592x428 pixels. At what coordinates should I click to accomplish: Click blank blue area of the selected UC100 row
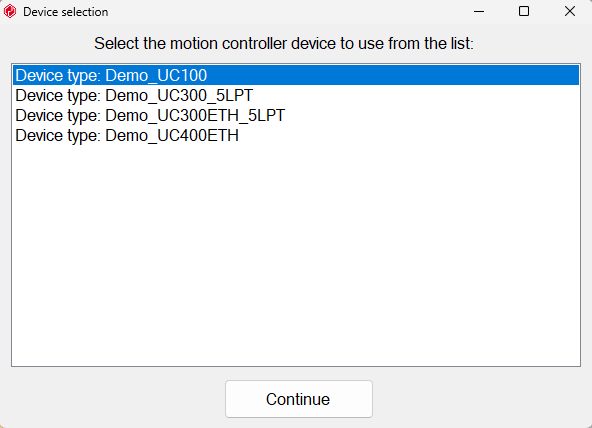(393, 75)
